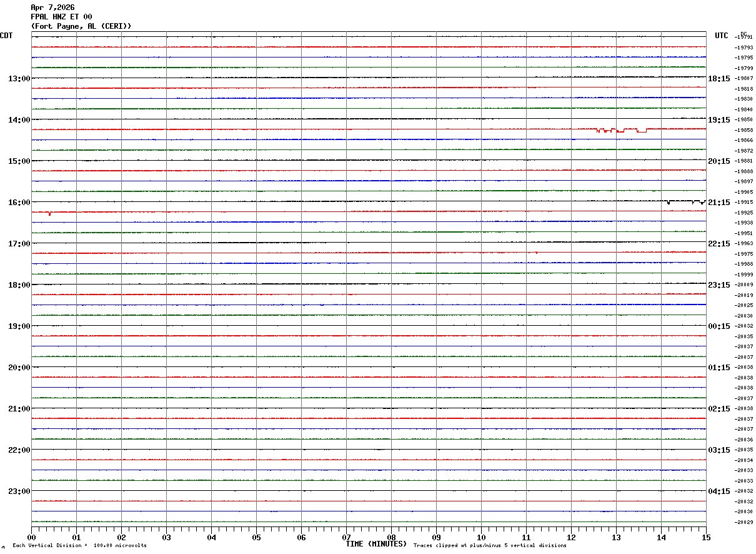
Task: Click the 22:15 UTC time label
Action: (719, 244)
